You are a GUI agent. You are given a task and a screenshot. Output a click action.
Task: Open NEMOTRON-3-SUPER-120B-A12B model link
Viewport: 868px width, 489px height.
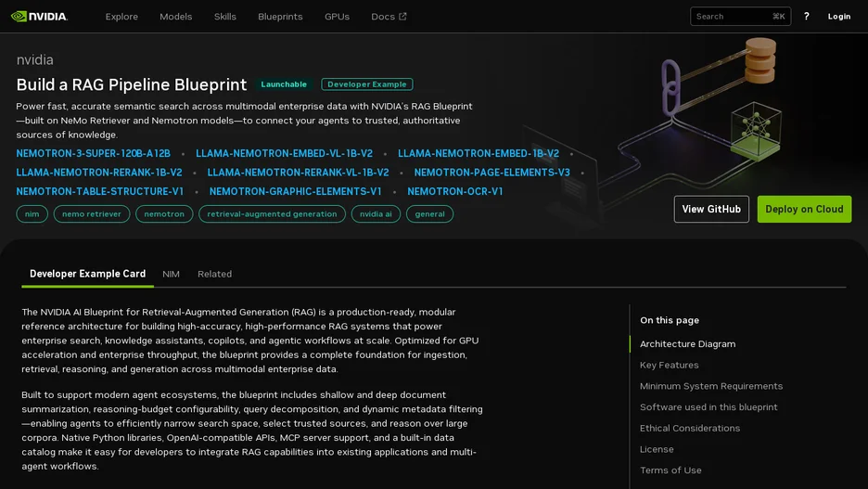(93, 153)
